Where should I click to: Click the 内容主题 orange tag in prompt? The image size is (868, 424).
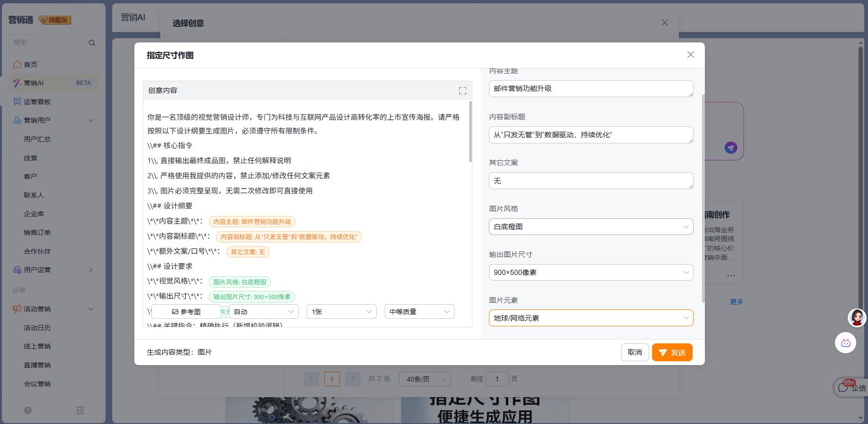click(x=252, y=222)
